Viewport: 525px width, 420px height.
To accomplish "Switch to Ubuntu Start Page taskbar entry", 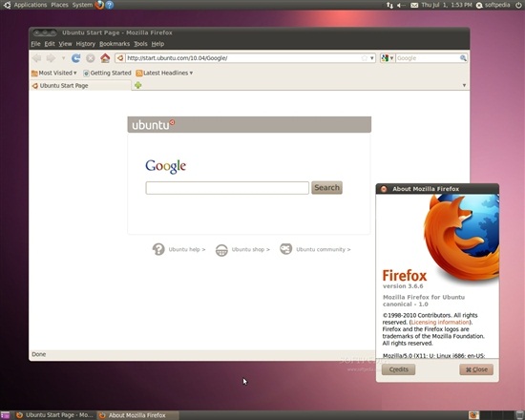I will click(x=55, y=415).
